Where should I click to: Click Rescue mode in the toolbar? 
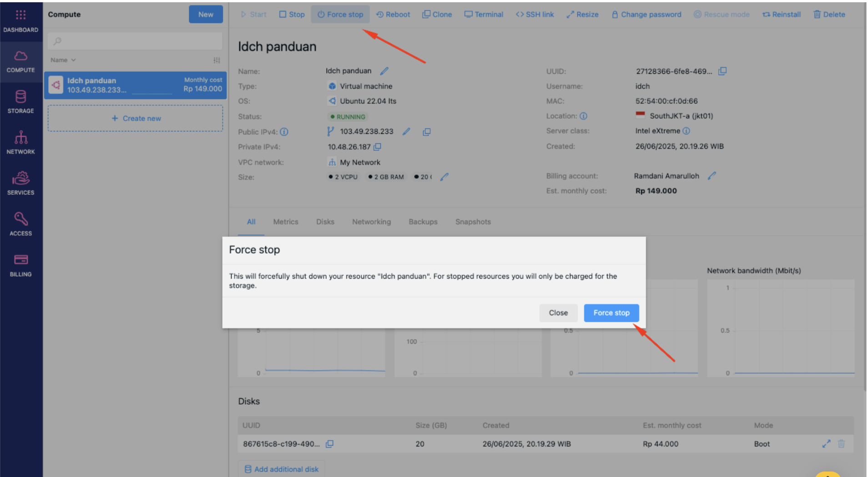click(x=722, y=15)
